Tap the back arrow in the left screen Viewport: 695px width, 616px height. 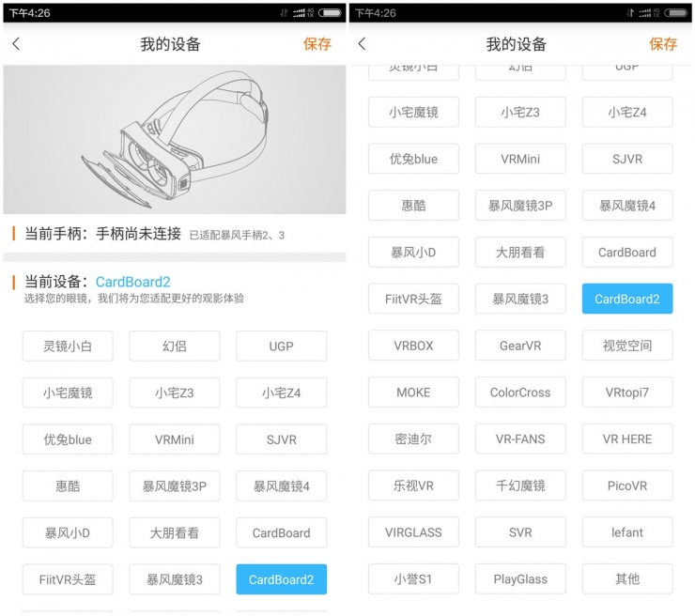pos(16,44)
